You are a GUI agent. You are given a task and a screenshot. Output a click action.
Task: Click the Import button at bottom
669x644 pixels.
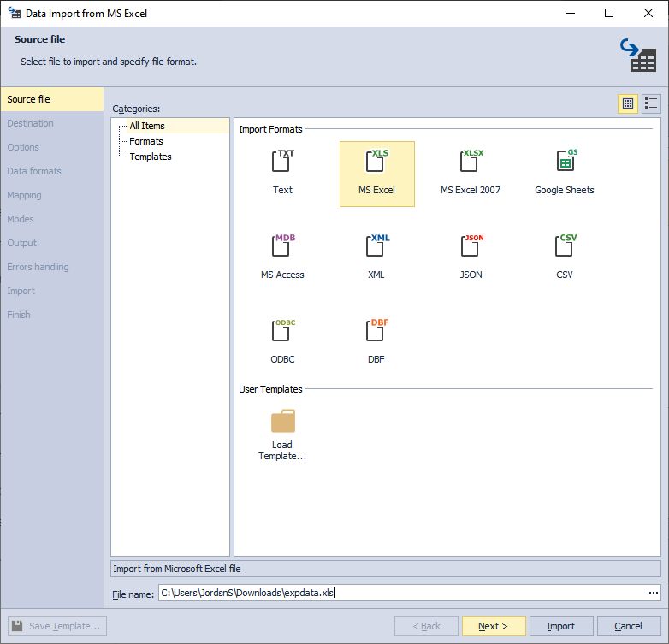[561, 626]
